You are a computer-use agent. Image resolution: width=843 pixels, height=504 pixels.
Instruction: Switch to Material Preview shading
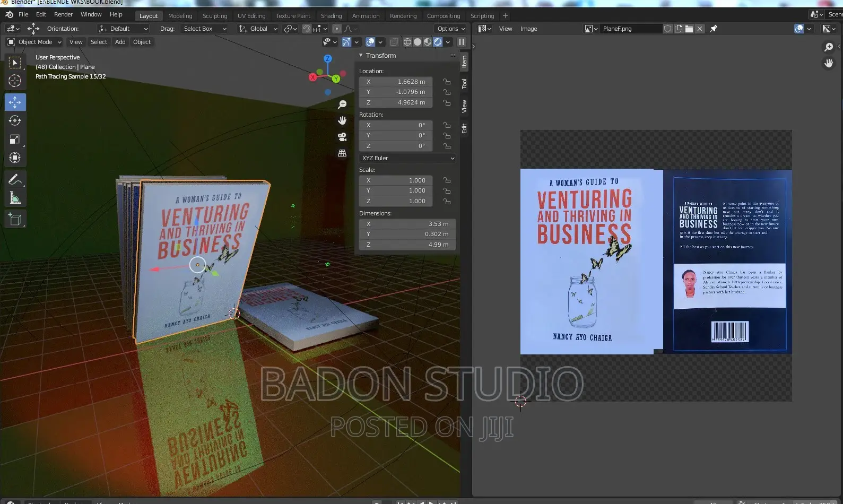pos(428,42)
